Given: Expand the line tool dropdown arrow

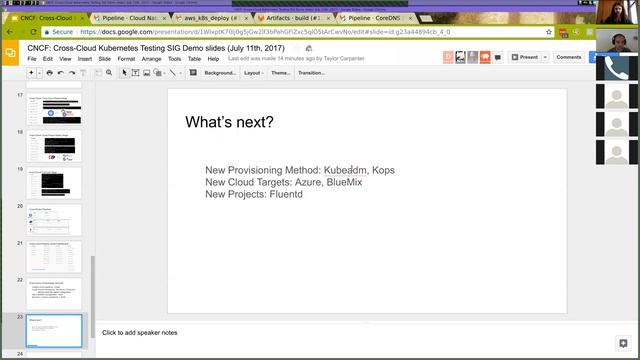Looking at the screenshot, I should tap(180, 73).
